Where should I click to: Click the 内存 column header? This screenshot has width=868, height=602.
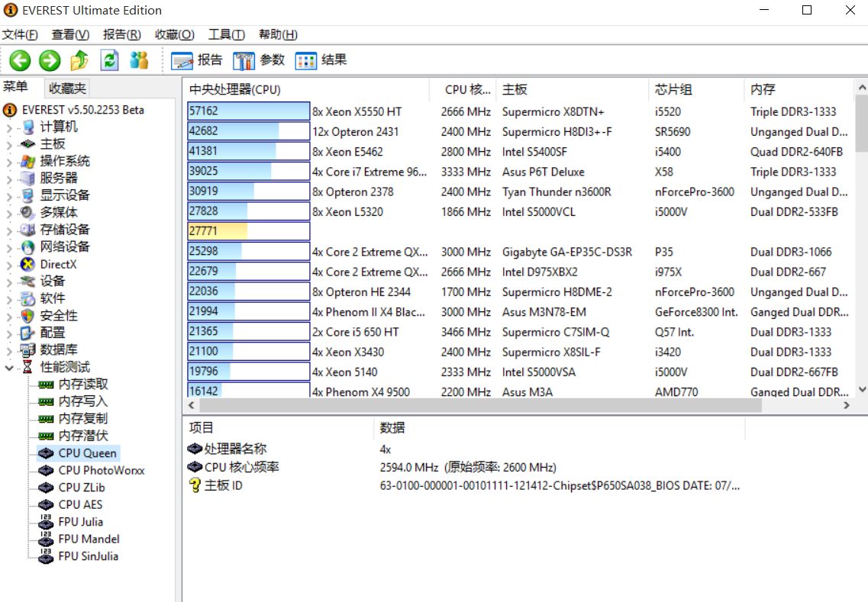[x=799, y=89]
